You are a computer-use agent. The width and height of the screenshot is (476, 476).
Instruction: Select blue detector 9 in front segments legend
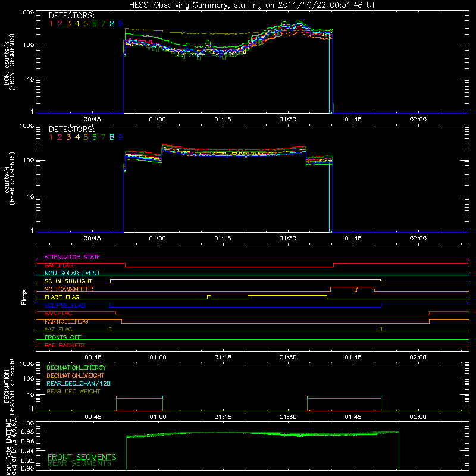pyautogui.click(x=121, y=24)
